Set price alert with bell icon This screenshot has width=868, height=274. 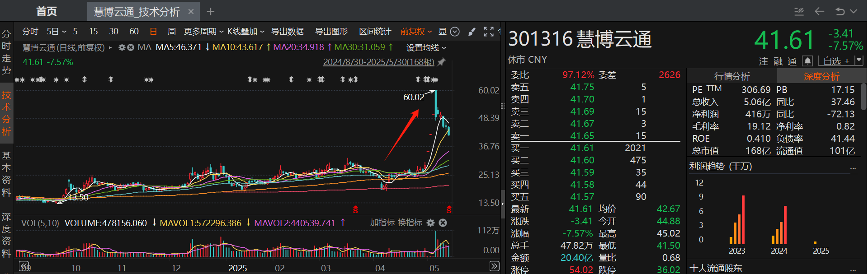tap(807, 60)
